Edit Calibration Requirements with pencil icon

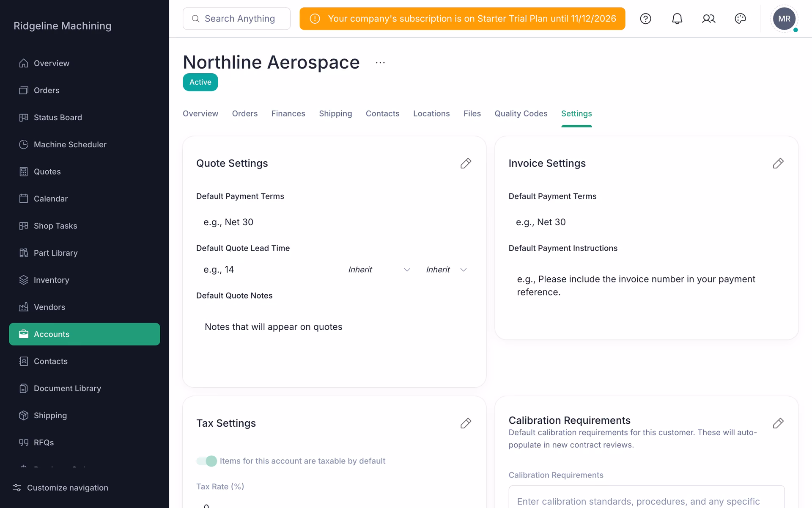pyautogui.click(x=778, y=423)
